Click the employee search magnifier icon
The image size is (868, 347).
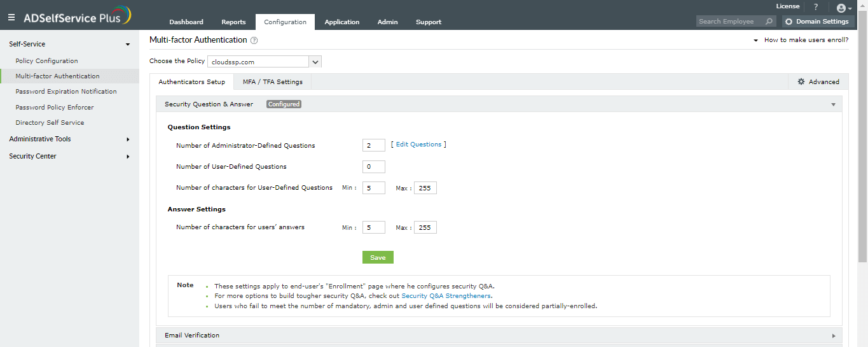pyautogui.click(x=769, y=22)
